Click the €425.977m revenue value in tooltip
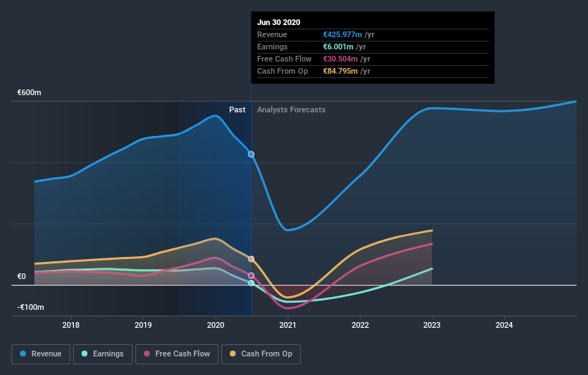This screenshot has width=588, height=375. pyautogui.click(x=342, y=34)
